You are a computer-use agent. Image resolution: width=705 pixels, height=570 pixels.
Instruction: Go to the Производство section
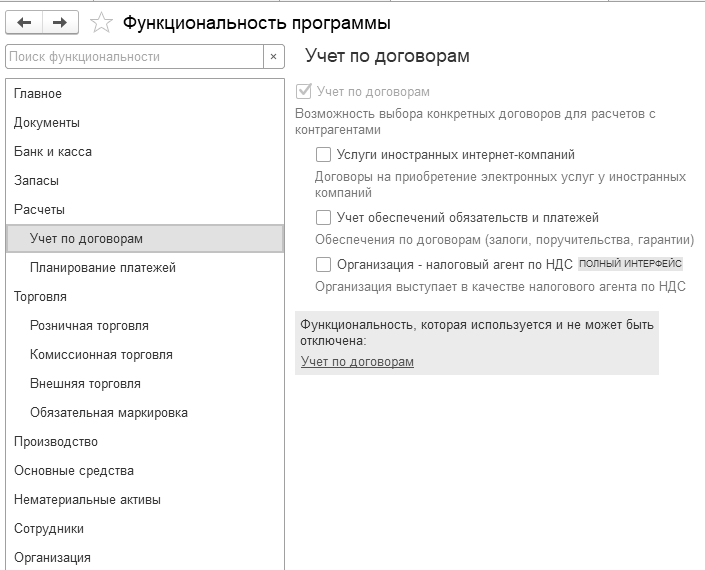56,442
